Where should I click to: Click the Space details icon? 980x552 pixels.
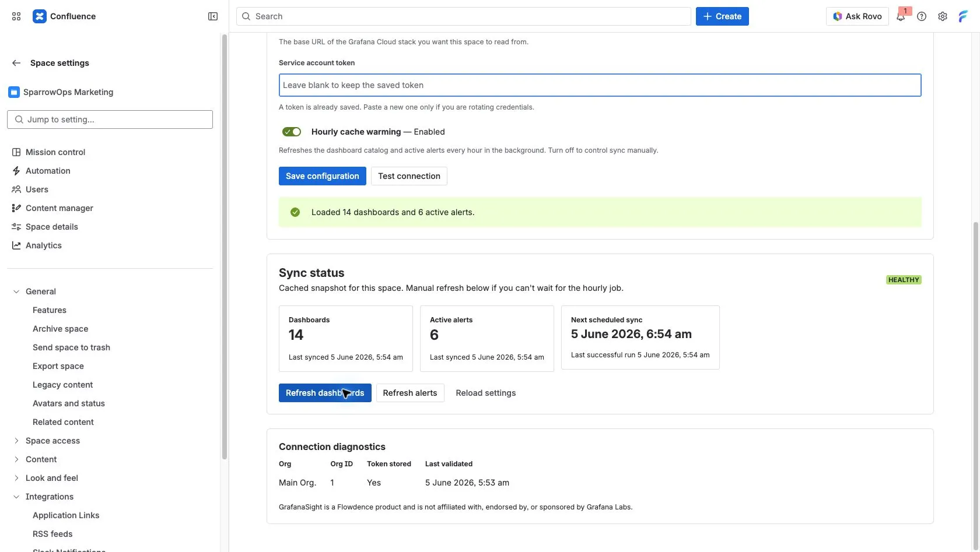pyautogui.click(x=16, y=227)
